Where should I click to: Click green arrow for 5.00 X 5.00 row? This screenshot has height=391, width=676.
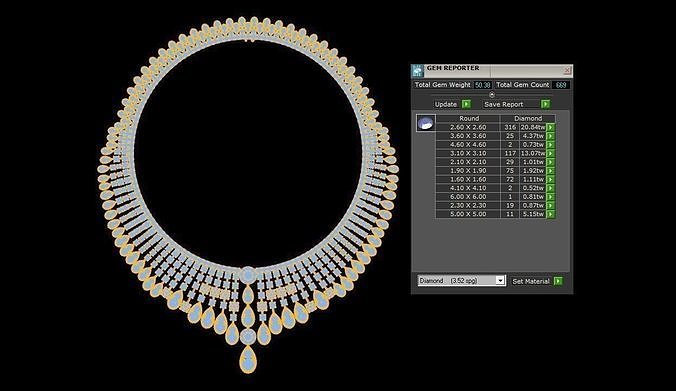tap(551, 214)
